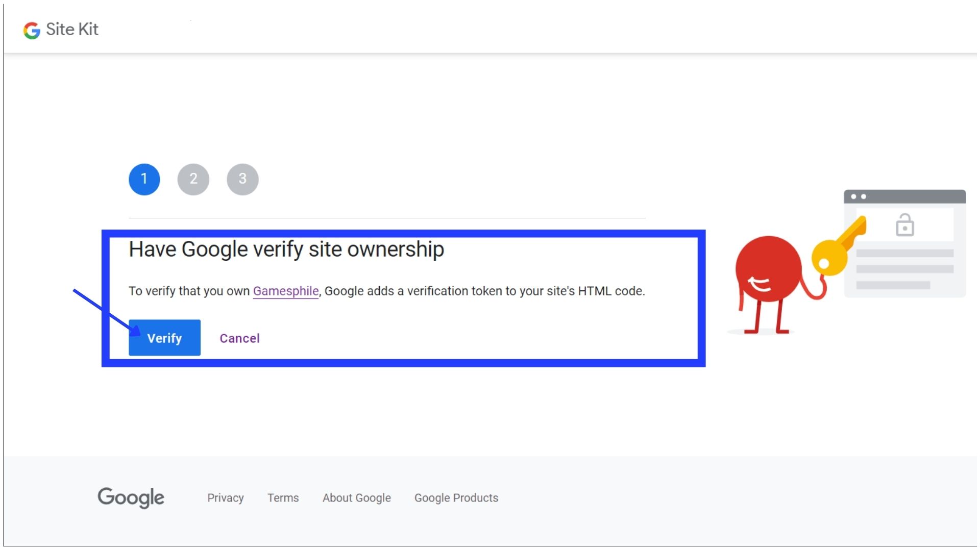Screen dimensions: 980x551
Task: Open the Terms footer link
Action: pos(283,497)
